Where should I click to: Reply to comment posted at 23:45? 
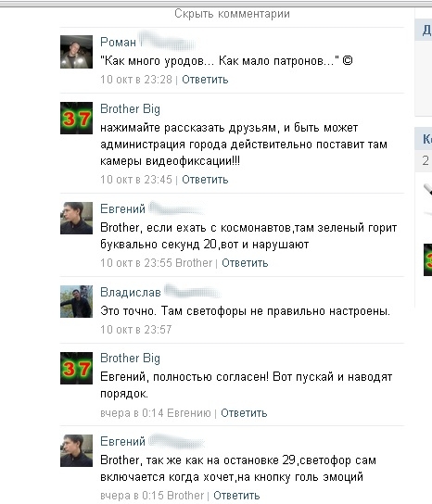pyautogui.click(x=205, y=180)
